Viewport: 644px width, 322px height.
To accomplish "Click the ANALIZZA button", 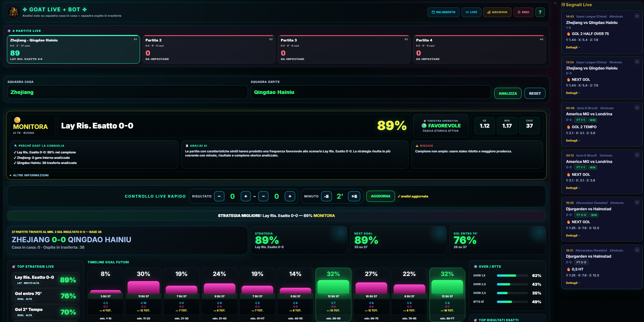I will 508,93.
